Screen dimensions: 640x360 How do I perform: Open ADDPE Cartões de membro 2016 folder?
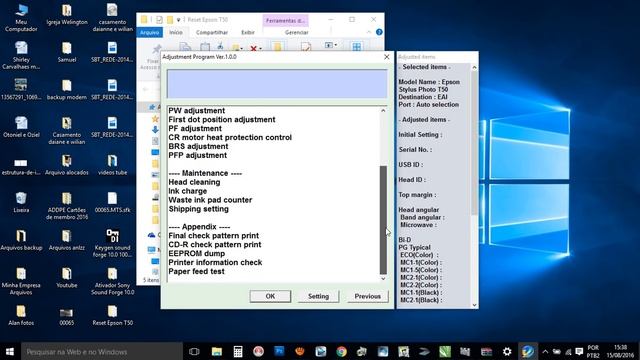67,206
